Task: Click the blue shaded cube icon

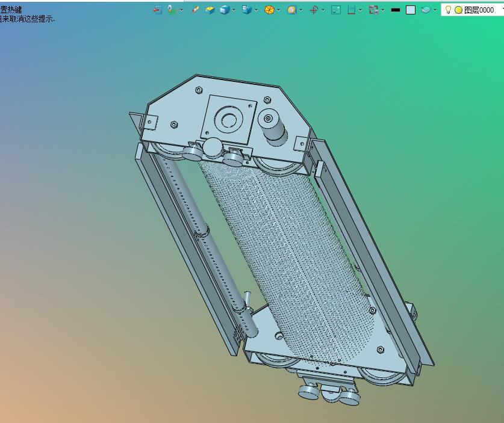Action: coord(225,10)
